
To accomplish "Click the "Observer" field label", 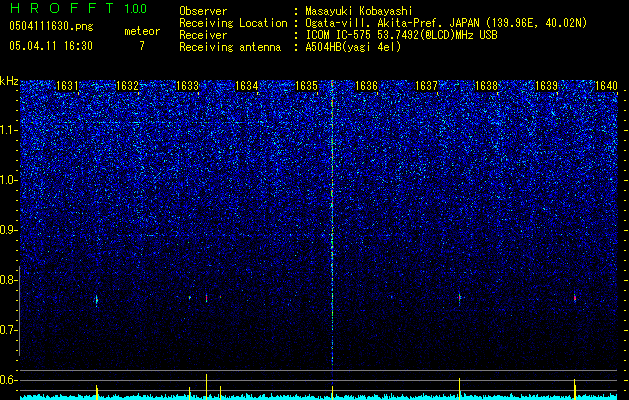I will pos(203,11).
